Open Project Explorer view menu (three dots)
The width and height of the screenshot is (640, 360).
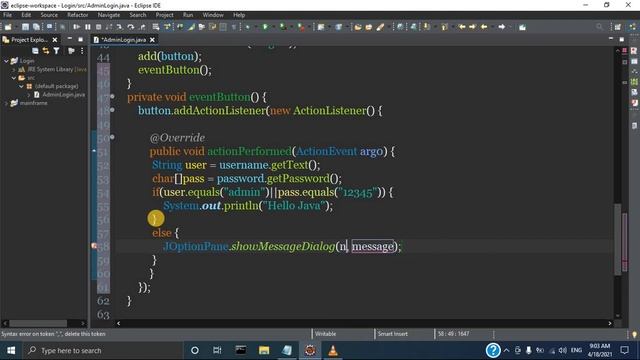click(x=82, y=51)
